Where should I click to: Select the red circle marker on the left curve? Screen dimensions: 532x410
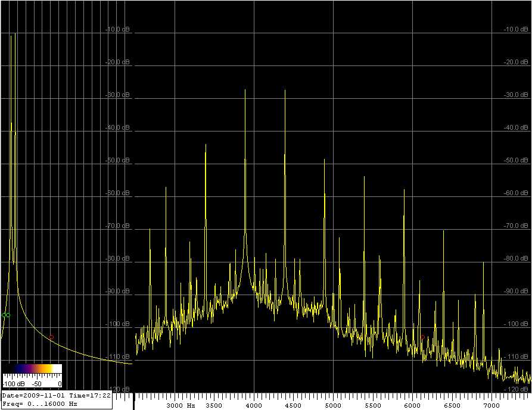51,337
